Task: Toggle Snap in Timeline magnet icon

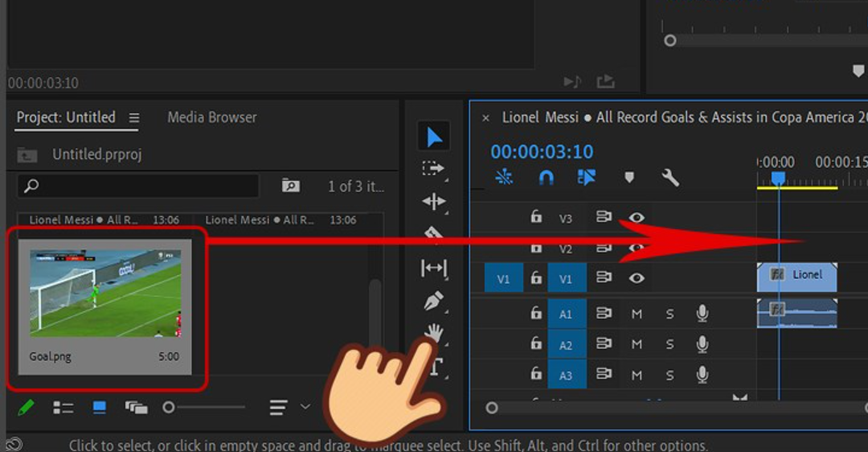Action: (546, 177)
